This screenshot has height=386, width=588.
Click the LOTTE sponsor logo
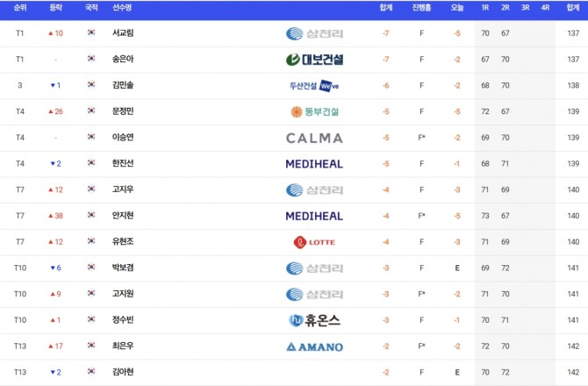point(314,242)
